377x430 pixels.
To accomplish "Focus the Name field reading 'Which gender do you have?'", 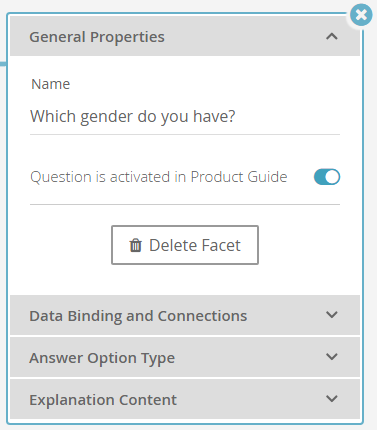I will point(185,117).
